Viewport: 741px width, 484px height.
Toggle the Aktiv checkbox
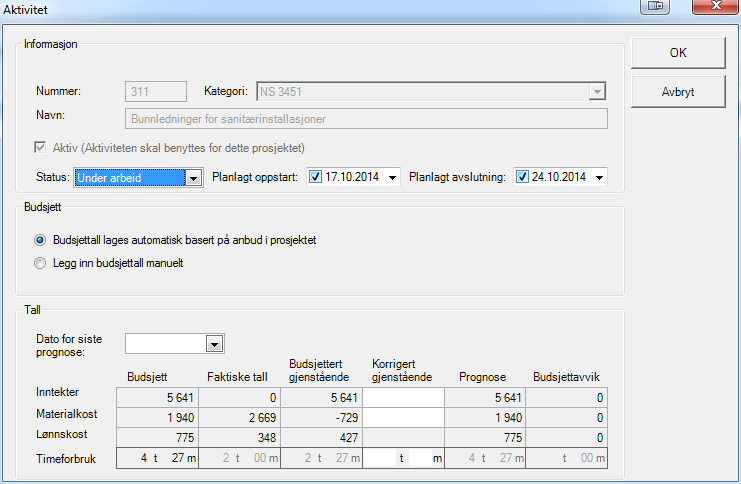[40, 147]
